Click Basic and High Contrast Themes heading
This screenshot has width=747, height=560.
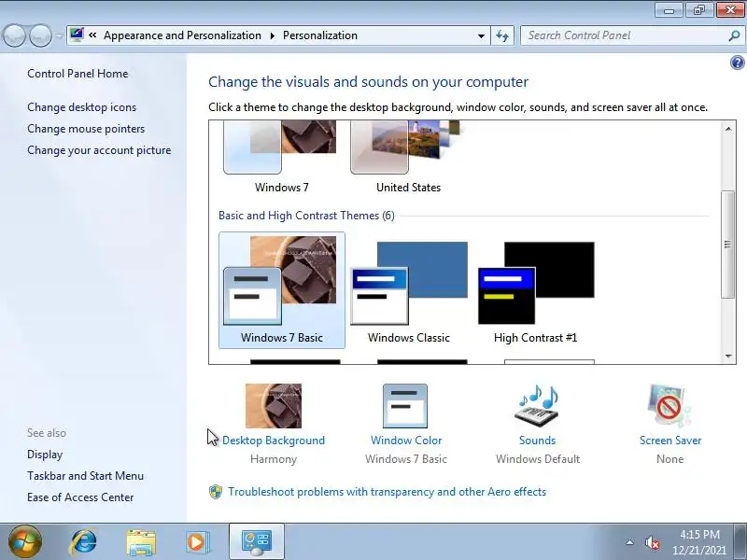point(306,216)
